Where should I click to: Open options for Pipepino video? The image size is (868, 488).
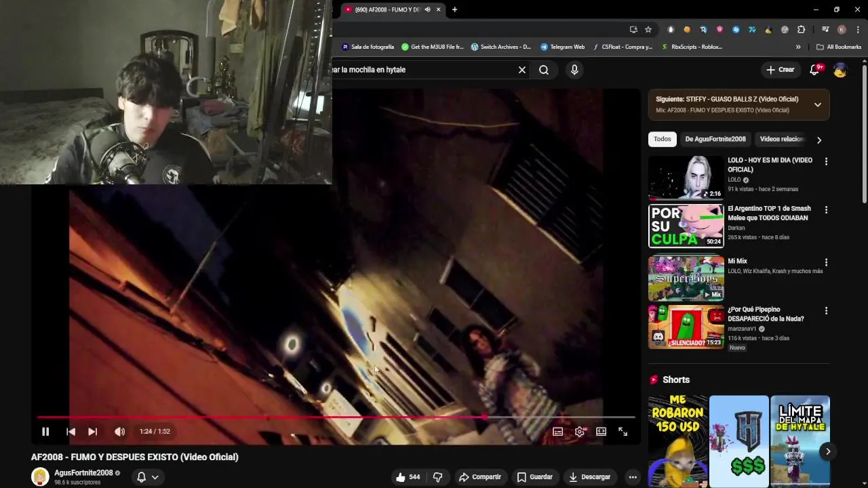pyautogui.click(x=826, y=310)
